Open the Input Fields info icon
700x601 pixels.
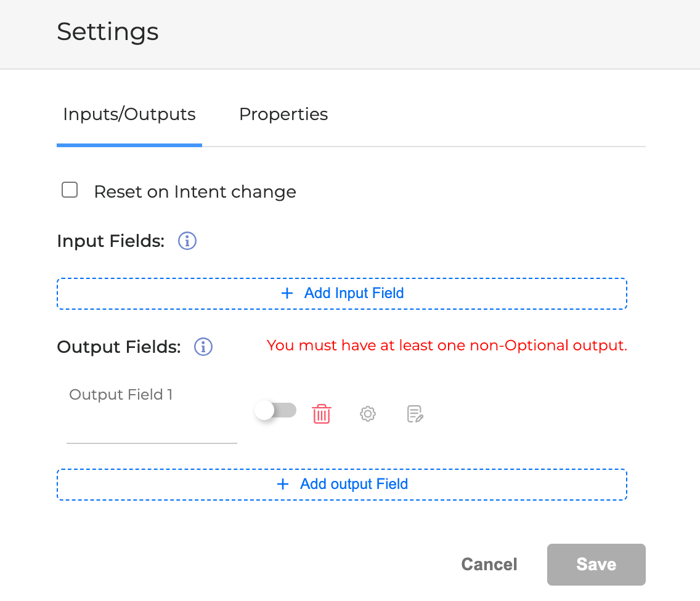coord(187,241)
